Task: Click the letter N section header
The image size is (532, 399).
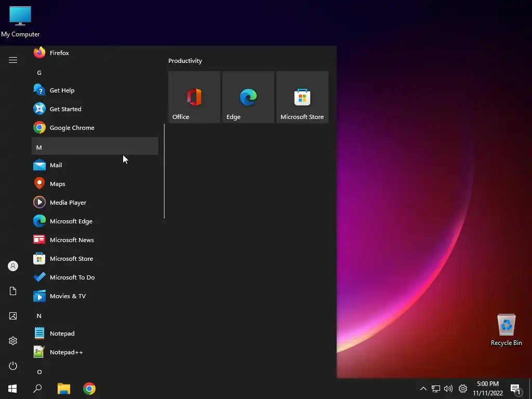Action: point(95,316)
